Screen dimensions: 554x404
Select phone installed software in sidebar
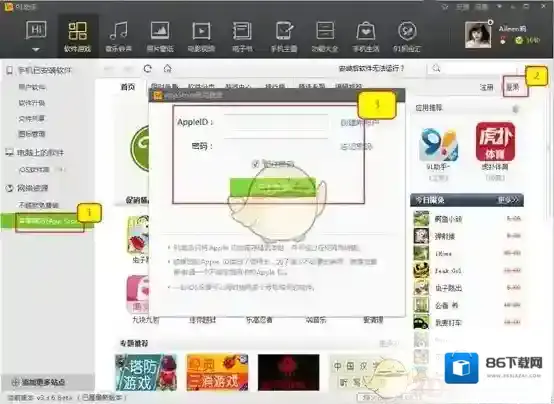point(45,70)
